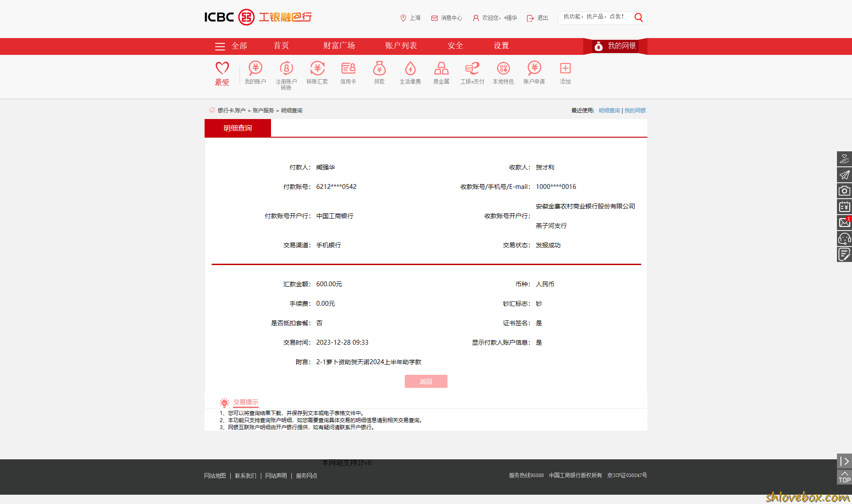Click the search magnifier icon
This screenshot has width=852, height=504.
click(639, 17)
